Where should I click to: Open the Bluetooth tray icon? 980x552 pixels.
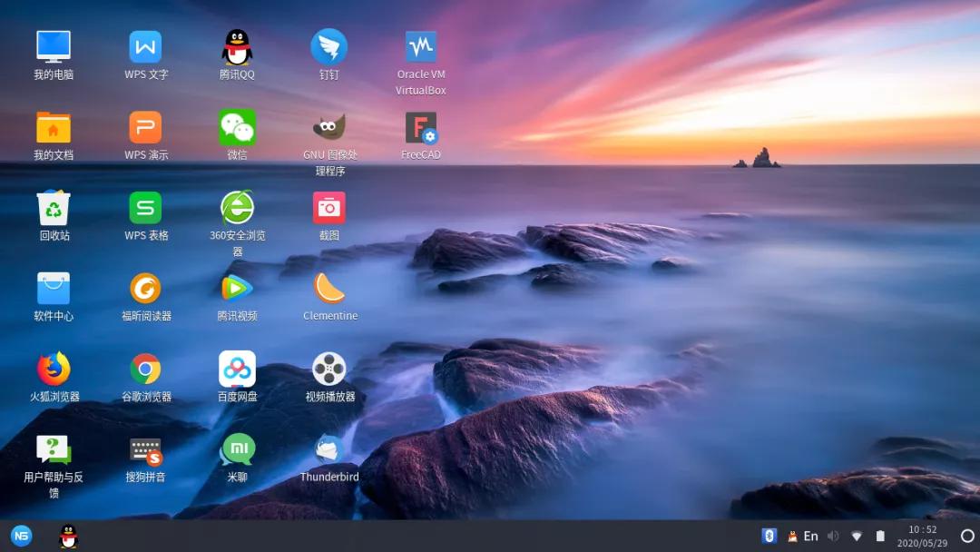(x=769, y=536)
